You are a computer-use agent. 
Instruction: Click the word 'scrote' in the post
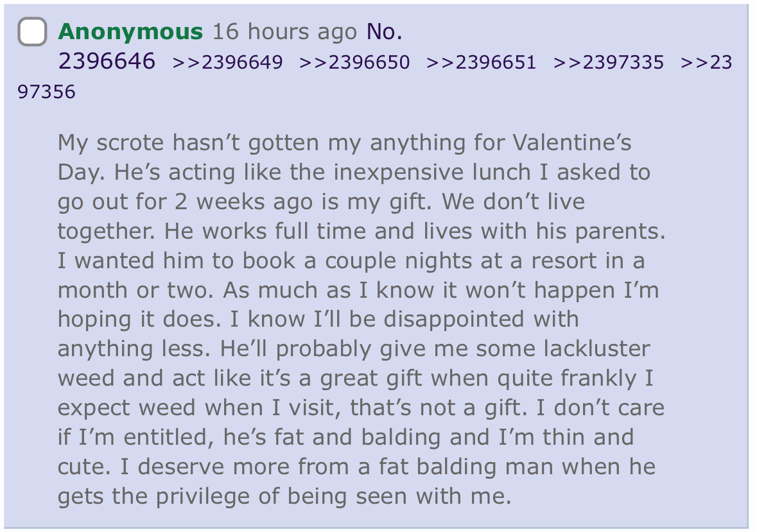coord(130,142)
